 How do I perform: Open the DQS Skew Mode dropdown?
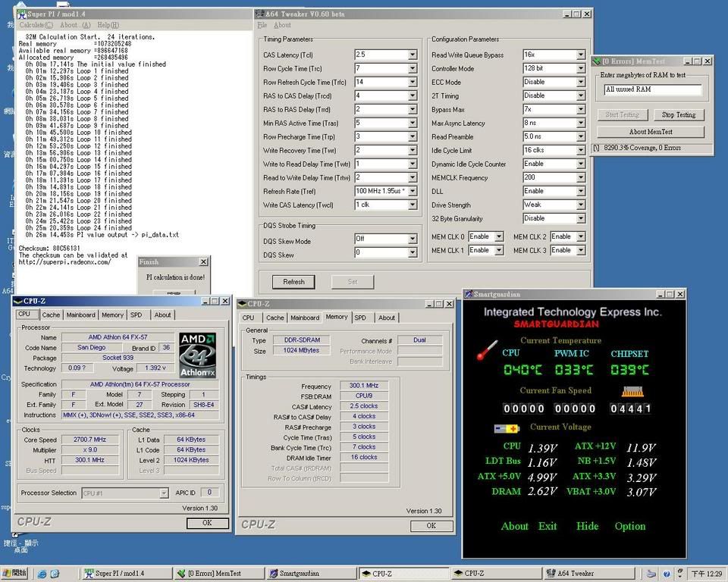413,239
